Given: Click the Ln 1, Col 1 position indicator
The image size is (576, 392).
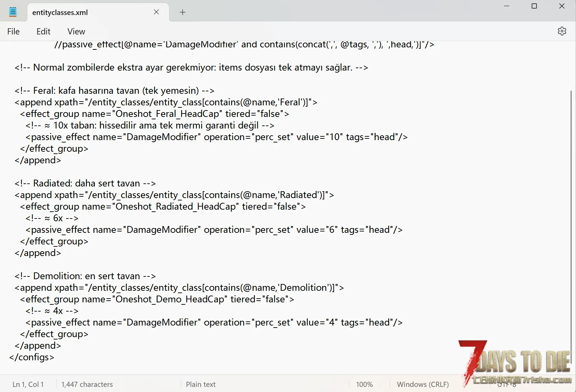Looking at the screenshot, I should [28, 384].
